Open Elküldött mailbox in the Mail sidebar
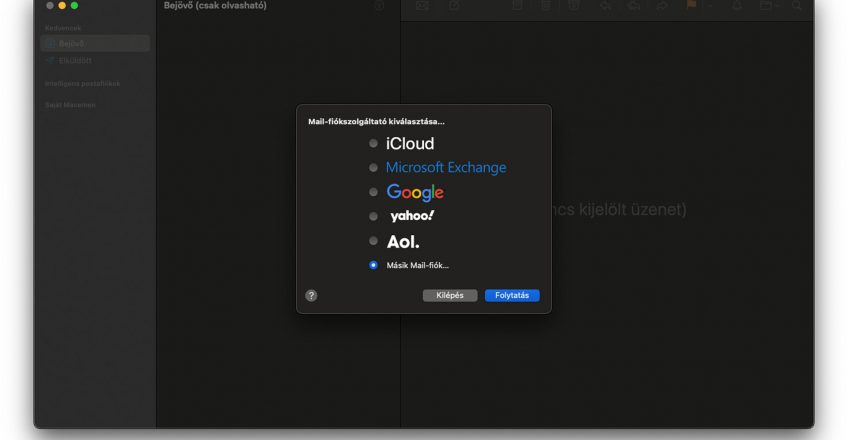The image size is (848, 440). (x=95, y=61)
